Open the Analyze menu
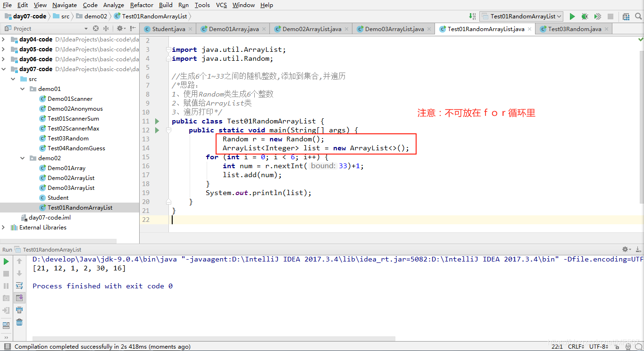The height and width of the screenshot is (351, 644). tap(113, 5)
